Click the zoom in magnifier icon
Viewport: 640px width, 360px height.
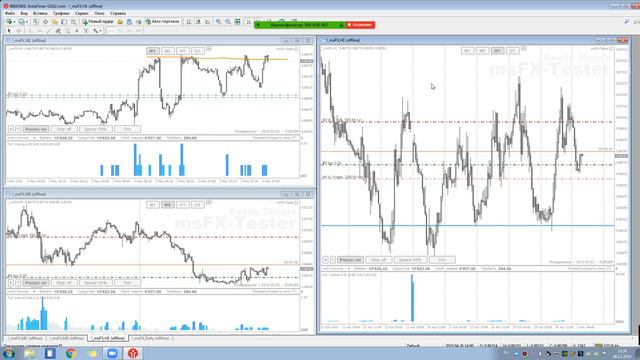tap(219, 22)
